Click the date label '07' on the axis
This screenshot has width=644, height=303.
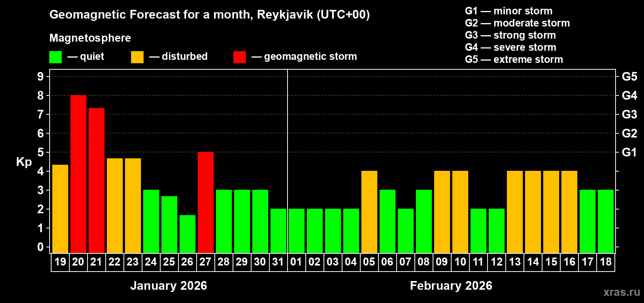coord(405,262)
